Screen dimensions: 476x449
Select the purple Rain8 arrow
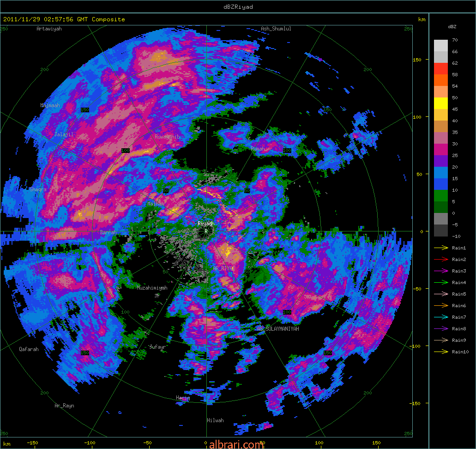point(441,329)
